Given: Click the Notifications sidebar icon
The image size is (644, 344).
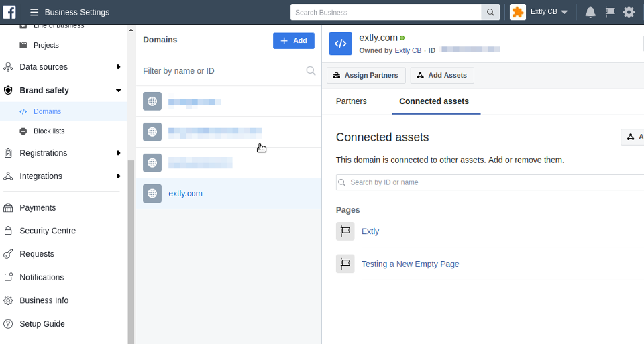Looking at the screenshot, I should (8, 277).
